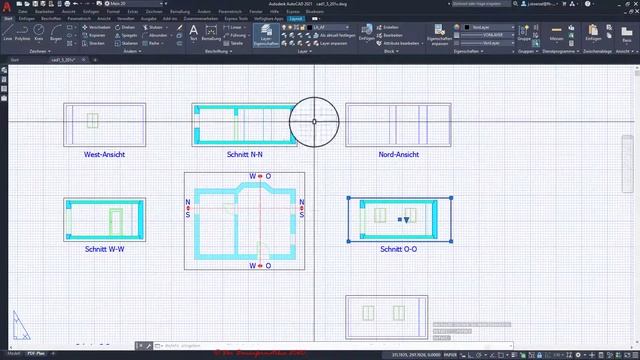Click the undo arrow in quick access toolbar
This screenshot has height=360, width=640.
coord(76,4)
